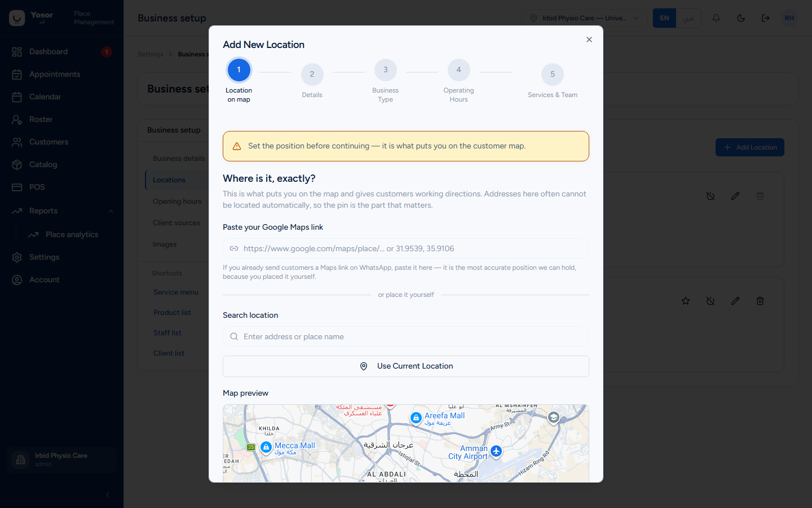This screenshot has width=812, height=508.
Task: Toggle dark mode moon icon
Action: (x=741, y=18)
